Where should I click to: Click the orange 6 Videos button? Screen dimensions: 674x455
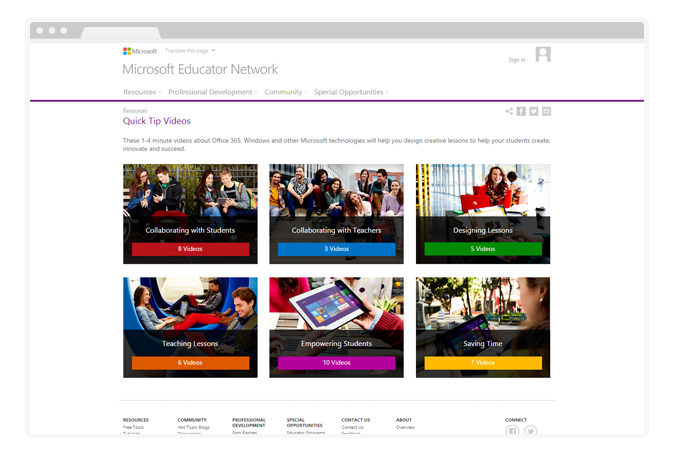(x=190, y=363)
